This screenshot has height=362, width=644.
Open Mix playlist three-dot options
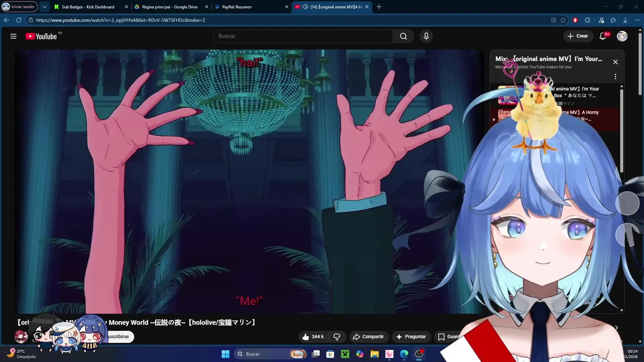click(x=615, y=77)
